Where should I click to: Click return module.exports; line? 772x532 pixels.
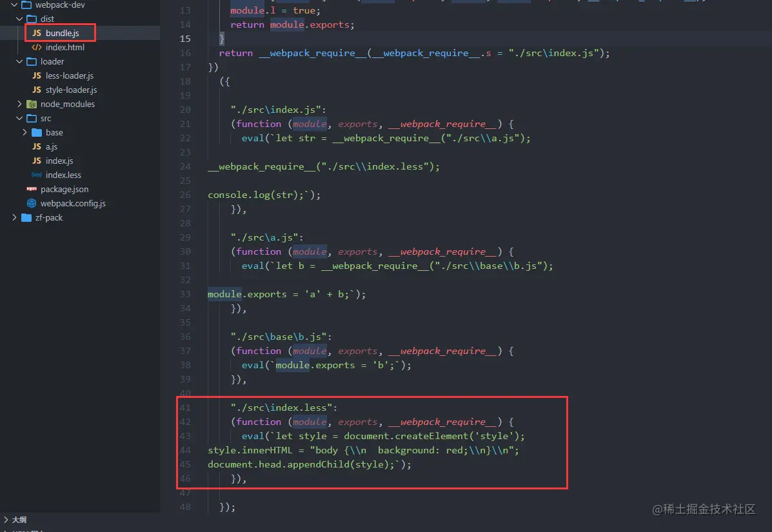click(292, 25)
